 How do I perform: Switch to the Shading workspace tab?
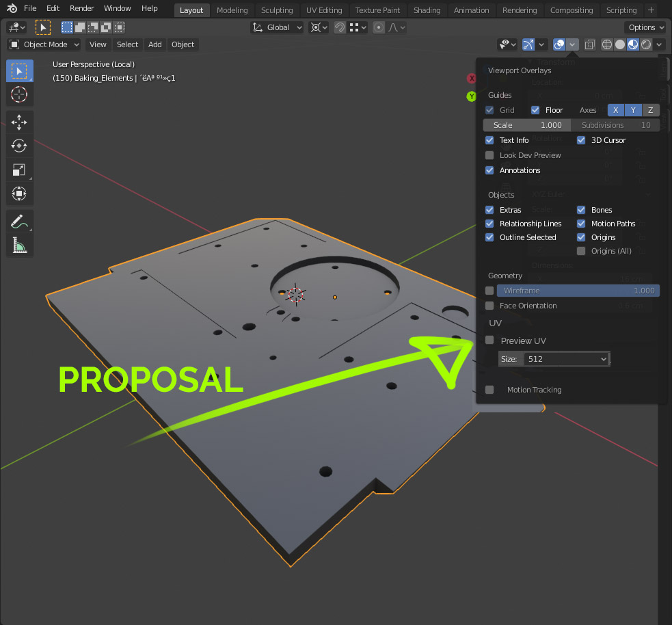[x=427, y=10]
